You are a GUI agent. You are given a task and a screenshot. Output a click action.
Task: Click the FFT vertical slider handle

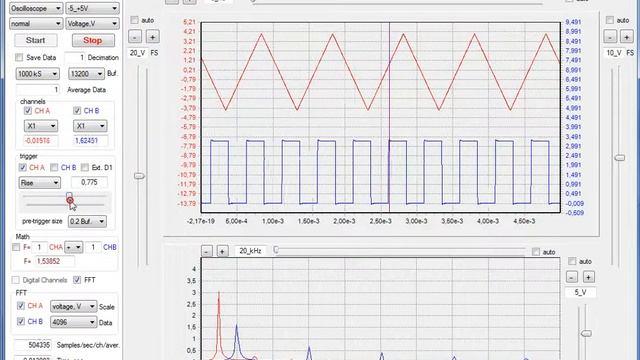point(586,333)
